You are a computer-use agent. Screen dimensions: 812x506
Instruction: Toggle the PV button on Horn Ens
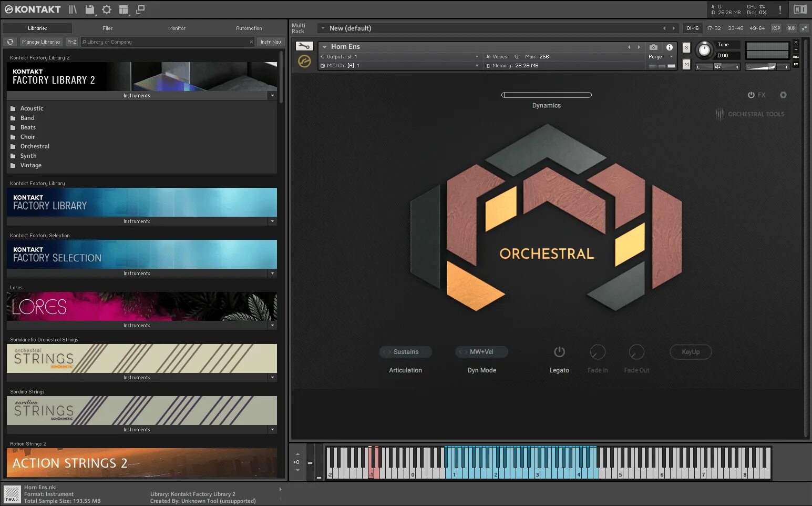796,64
